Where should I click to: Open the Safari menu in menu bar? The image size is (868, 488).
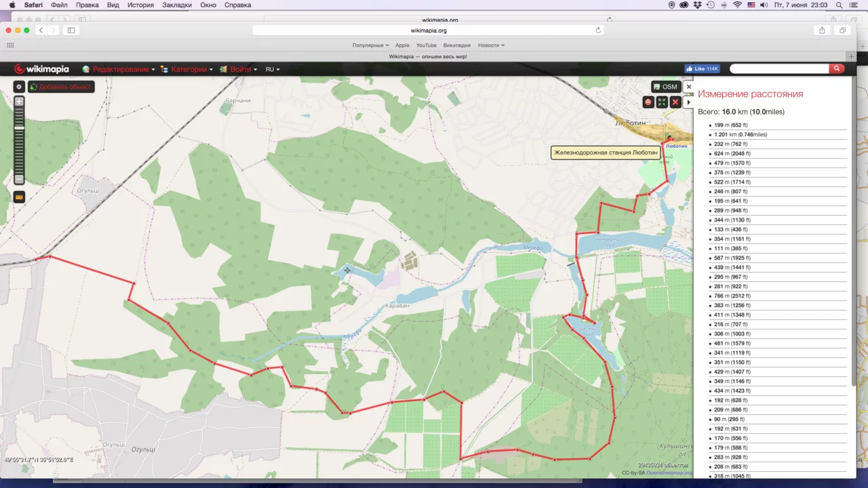point(33,5)
